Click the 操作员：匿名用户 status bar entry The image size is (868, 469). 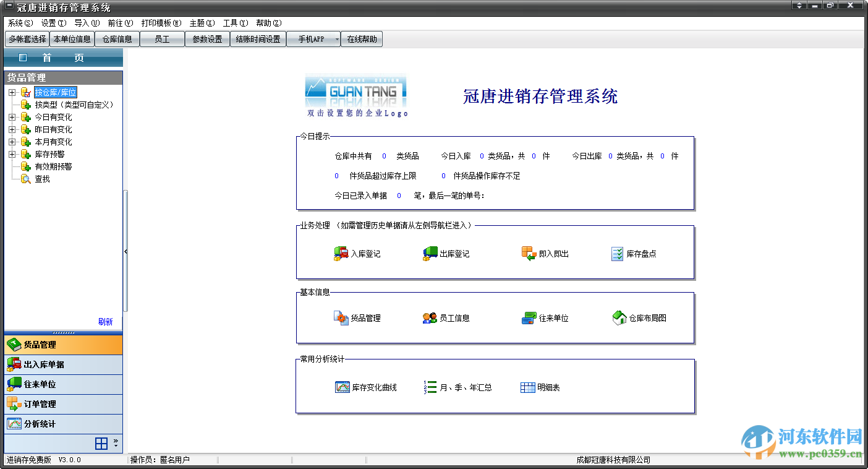tap(160, 460)
